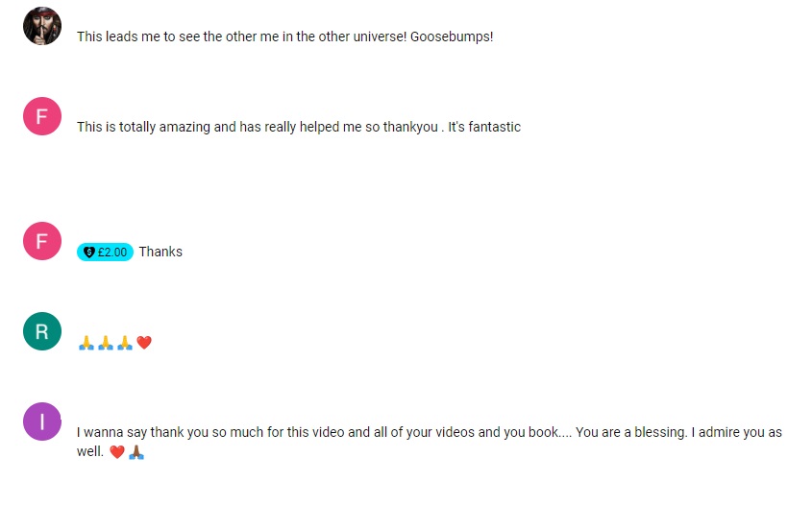Click the dark-skin praying hands emoji in I's comment
The height and width of the screenshot is (506, 812).
[136, 451]
